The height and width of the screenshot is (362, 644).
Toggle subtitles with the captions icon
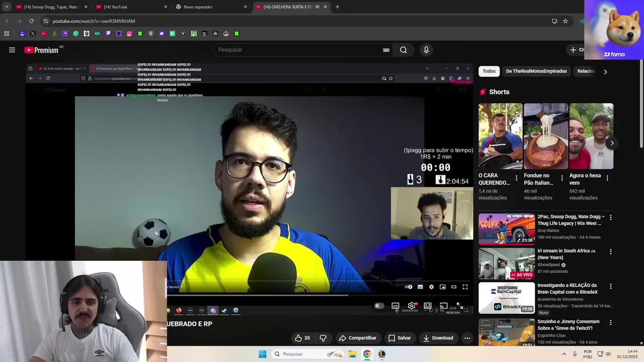pos(395,306)
